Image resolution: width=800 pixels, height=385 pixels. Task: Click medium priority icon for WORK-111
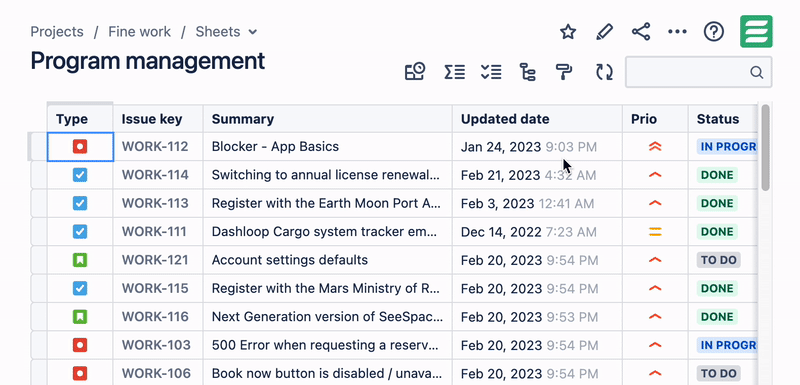tap(655, 232)
